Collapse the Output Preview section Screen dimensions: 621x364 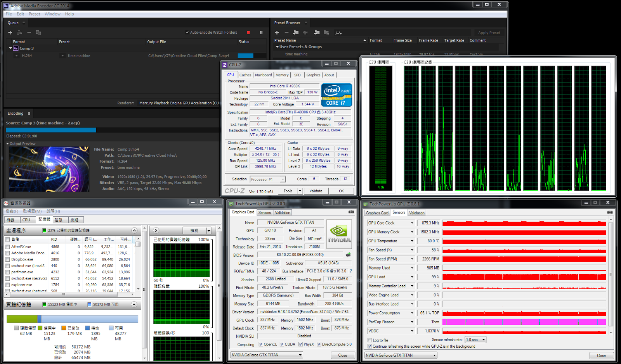(x=7, y=144)
